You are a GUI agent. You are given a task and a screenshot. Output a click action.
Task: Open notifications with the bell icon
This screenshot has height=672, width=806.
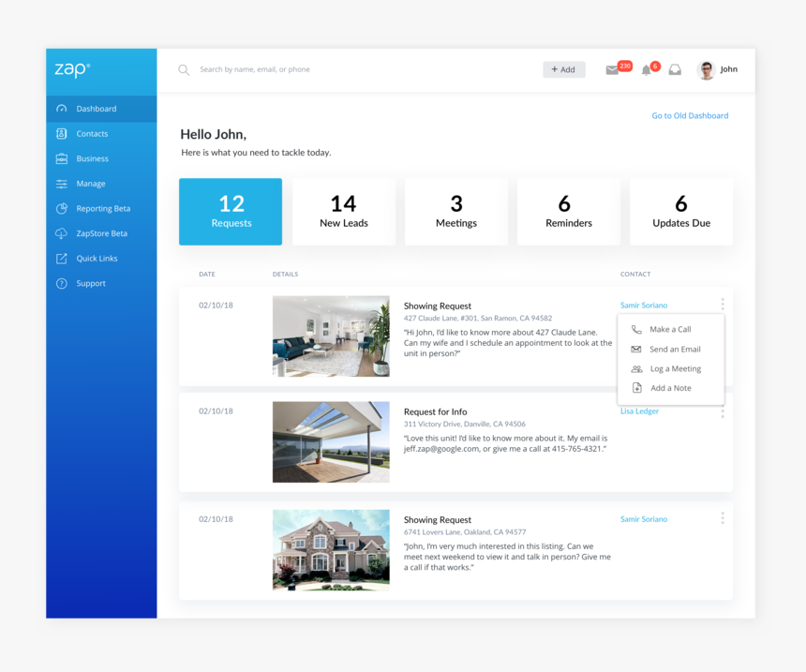tap(645, 68)
